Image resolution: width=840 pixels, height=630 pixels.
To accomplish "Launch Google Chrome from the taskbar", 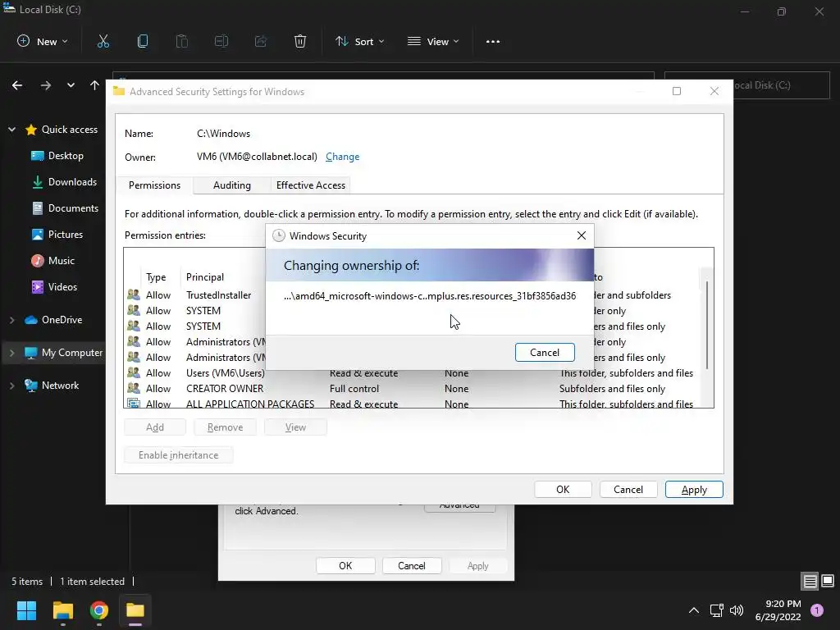I will [99, 610].
